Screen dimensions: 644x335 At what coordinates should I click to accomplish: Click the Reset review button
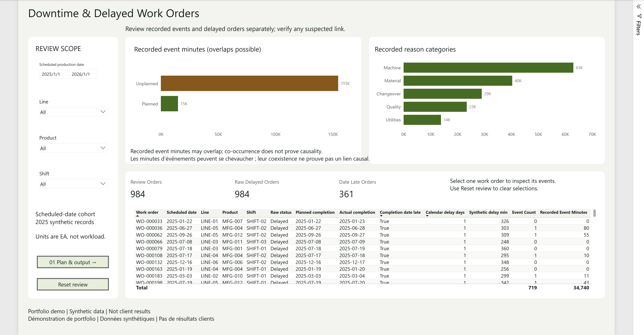pyautogui.click(x=73, y=284)
